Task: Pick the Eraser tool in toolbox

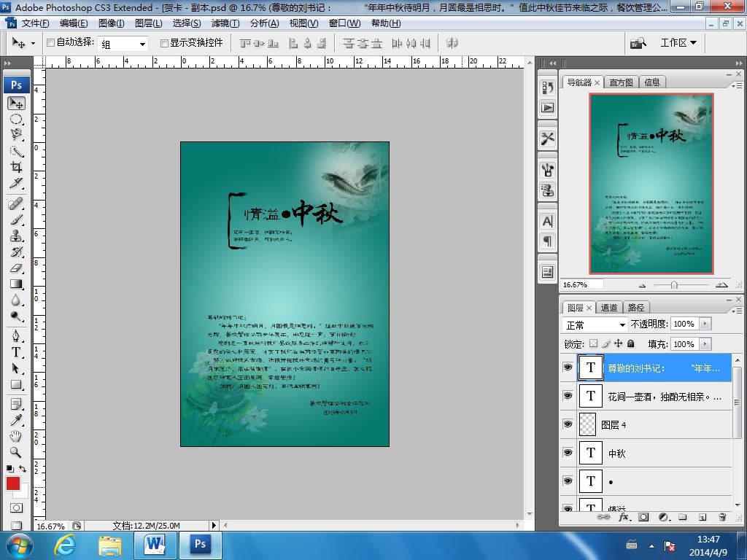Action: coord(16,268)
